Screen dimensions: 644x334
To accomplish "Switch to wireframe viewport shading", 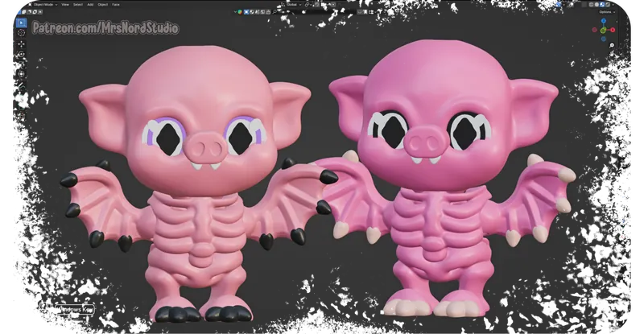I will (x=591, y=5).
